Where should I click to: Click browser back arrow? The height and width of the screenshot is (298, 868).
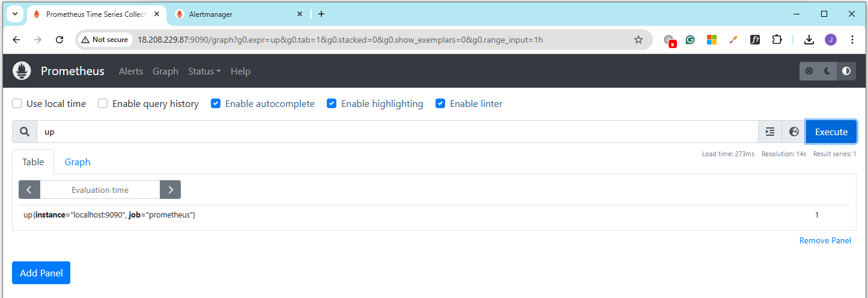[x=16, y=40]
